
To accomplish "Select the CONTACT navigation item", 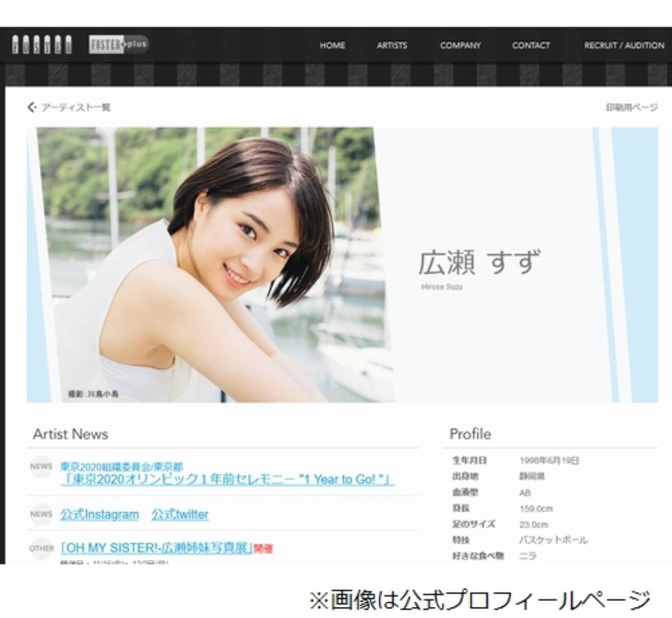I will point(530,46).
